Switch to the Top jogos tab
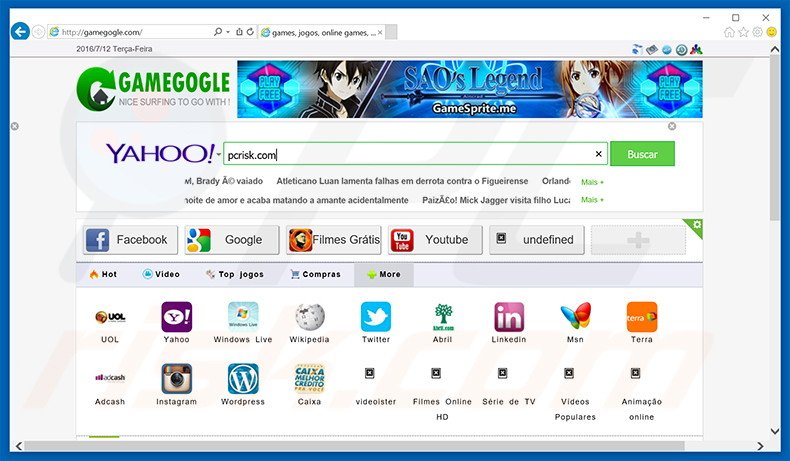790x461 pixels. 235,274
